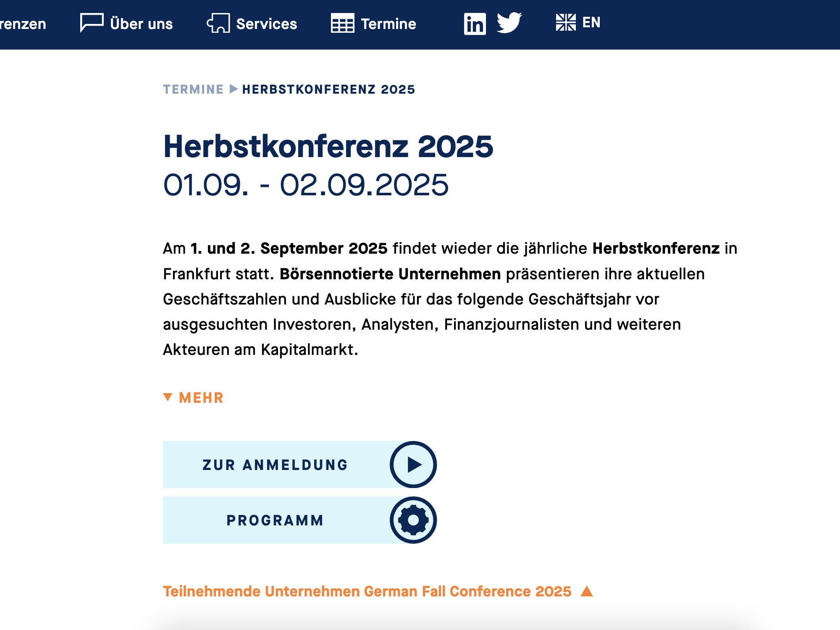The height and width of the screenshot is (630, 840).
Task: Click the circular play arrow icon on Zur Anmeldung
Action: pos(413,465)
